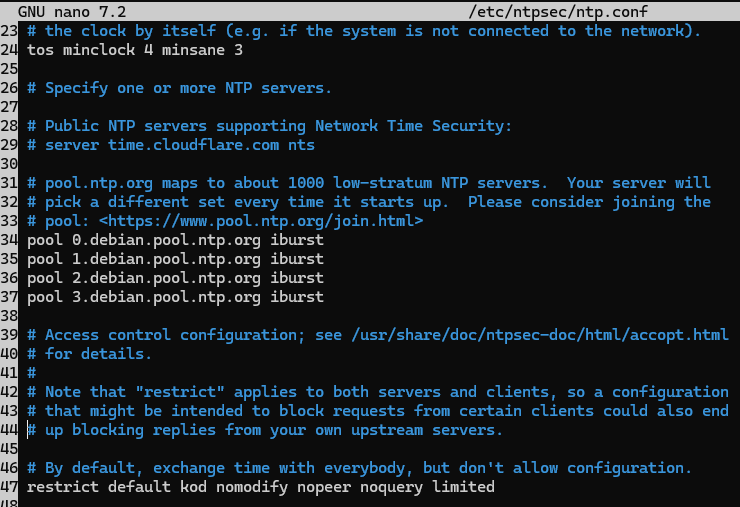This screenshot has width=740, height=507.
Task: Click the 'server time.cloudflare.com nts' comment
Action: tap(180, 145)
